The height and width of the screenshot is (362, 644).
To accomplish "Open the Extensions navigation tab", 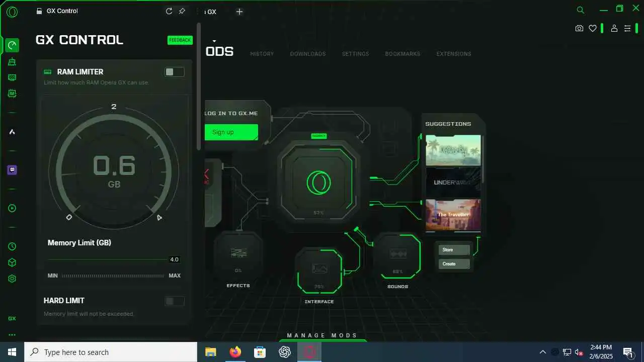I will (454, 54).
